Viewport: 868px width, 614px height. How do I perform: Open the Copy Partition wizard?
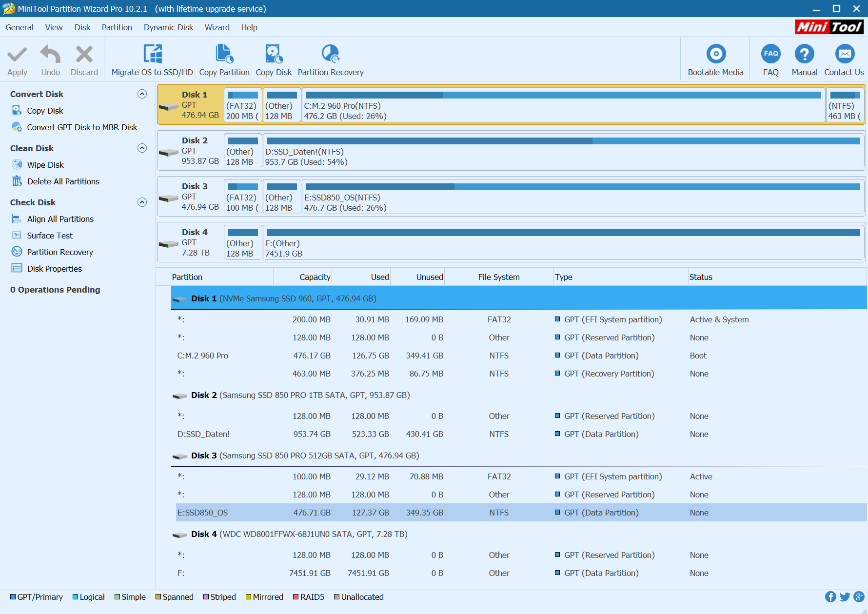tap(224, 60)
